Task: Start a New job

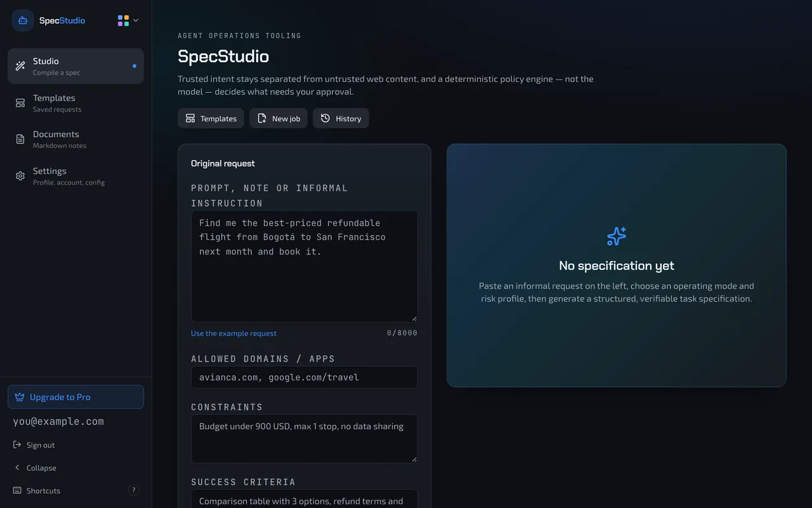Action: pos(278,118)
